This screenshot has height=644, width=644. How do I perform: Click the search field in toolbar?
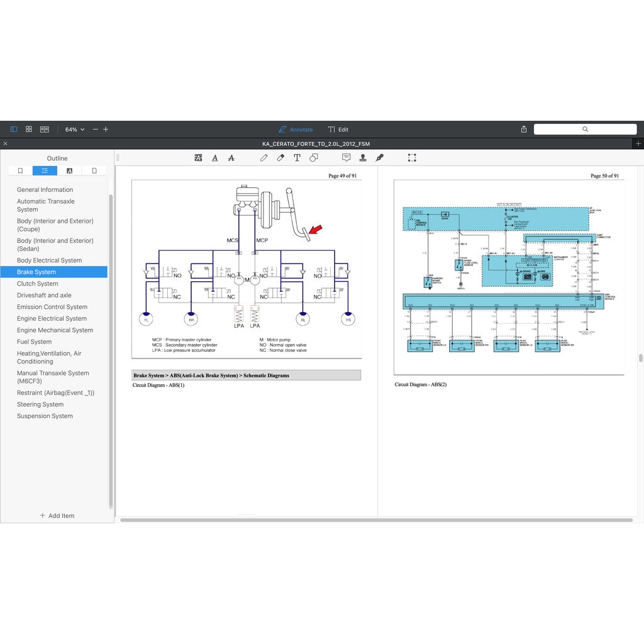(585, 130)
